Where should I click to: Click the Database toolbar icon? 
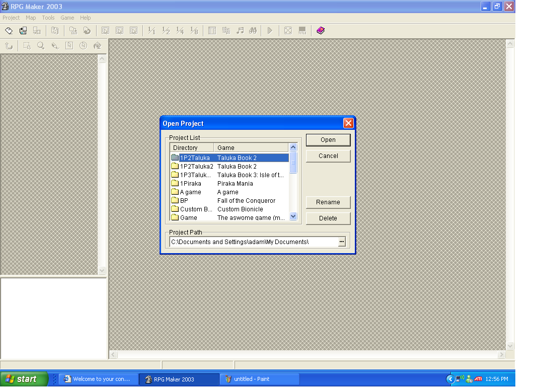coord(212,31)
